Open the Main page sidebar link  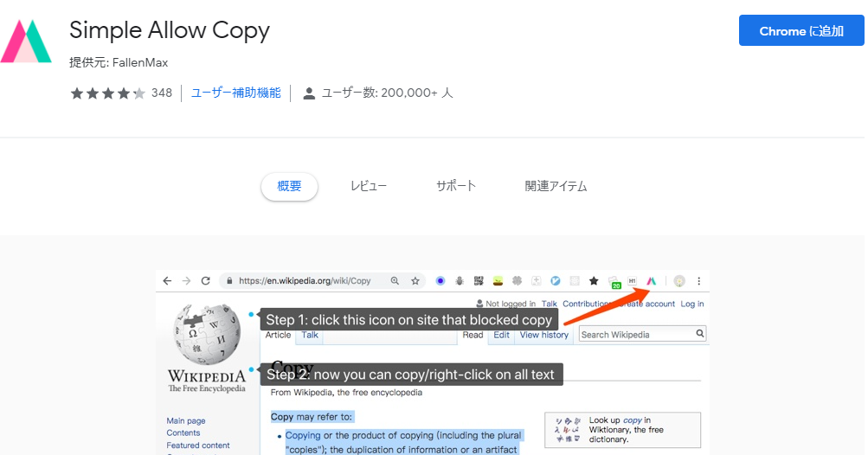186,420
